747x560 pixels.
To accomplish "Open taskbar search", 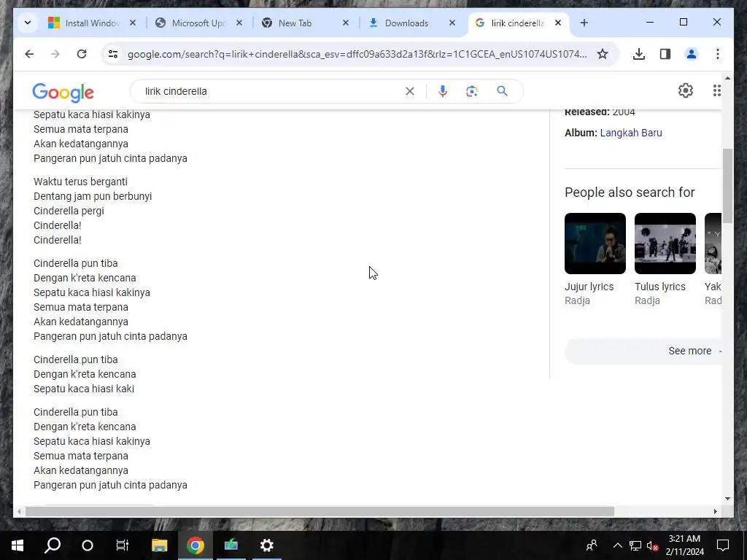I will (x=53, y=545).
